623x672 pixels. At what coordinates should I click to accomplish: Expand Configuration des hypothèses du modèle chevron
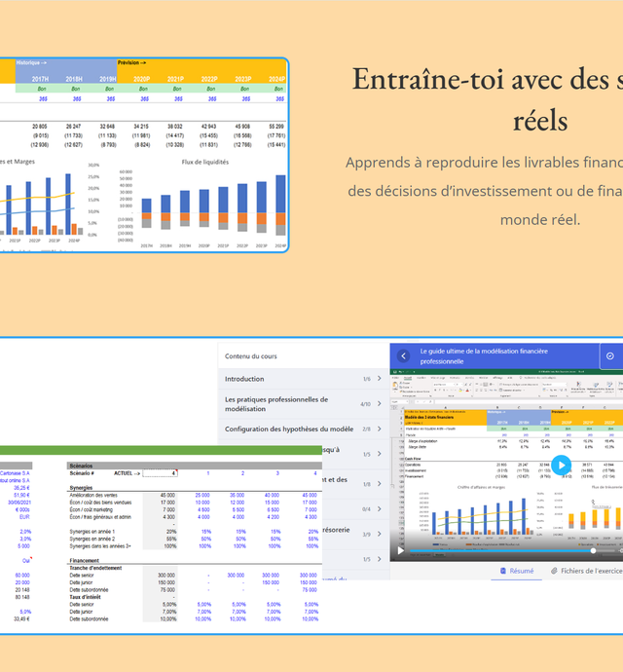pos(380,429)
